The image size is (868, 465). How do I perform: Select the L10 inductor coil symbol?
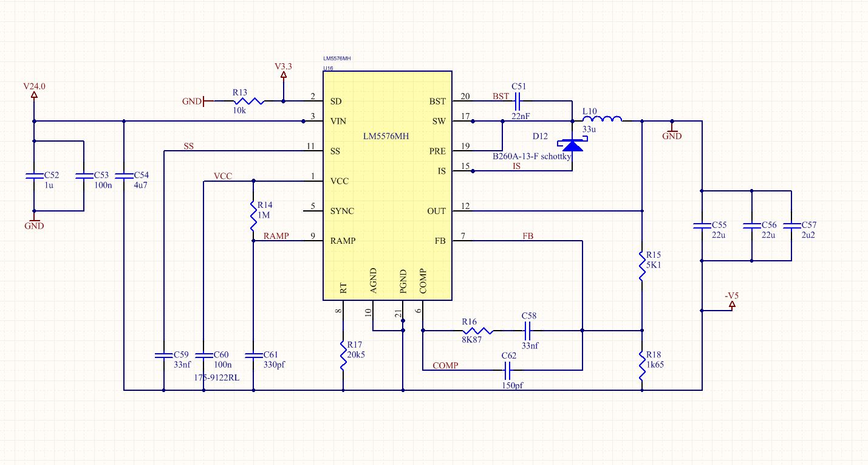coord(603,119)
